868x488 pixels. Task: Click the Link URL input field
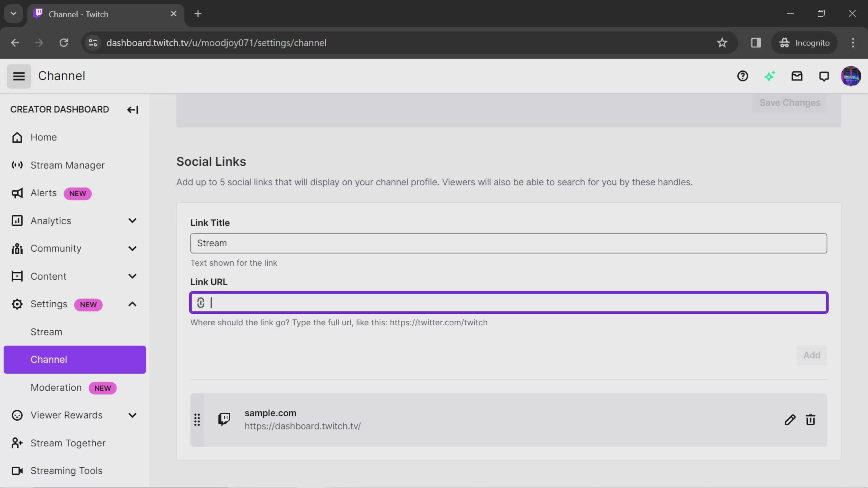[509, 303]
